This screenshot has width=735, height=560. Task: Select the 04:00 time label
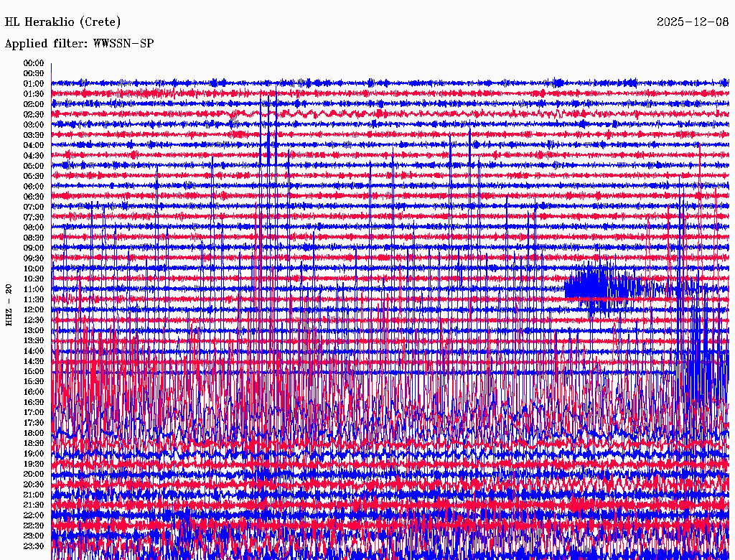(34, 146)
